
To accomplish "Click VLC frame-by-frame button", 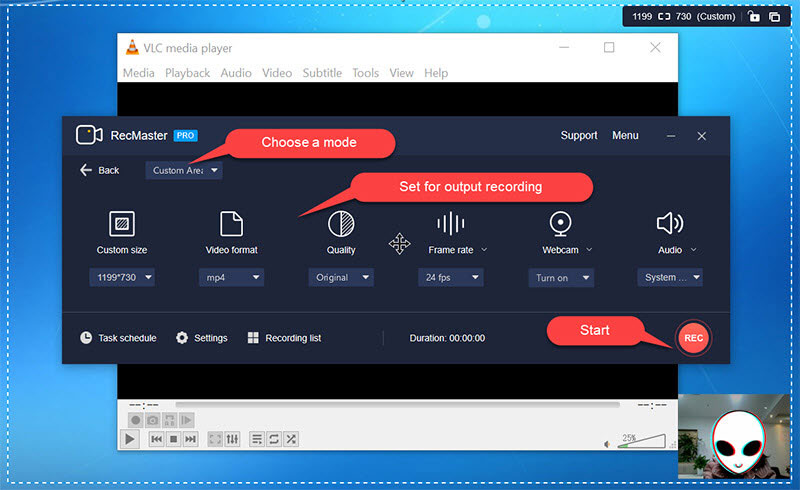I will [186, 420].
